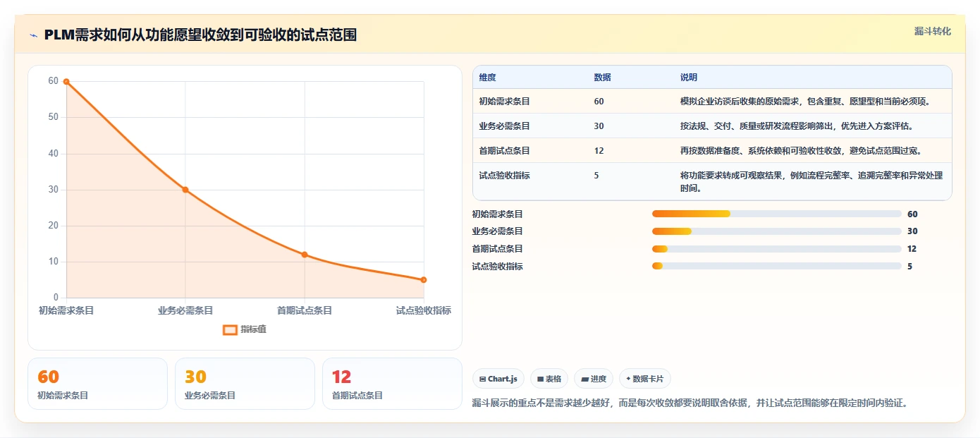Toggle the 指标值 legend swatch under the chart

click(x=230, y=329)
